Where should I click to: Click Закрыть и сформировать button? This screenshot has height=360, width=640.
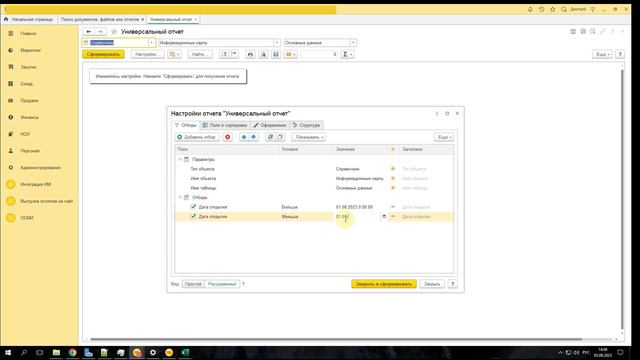(384, 284)
